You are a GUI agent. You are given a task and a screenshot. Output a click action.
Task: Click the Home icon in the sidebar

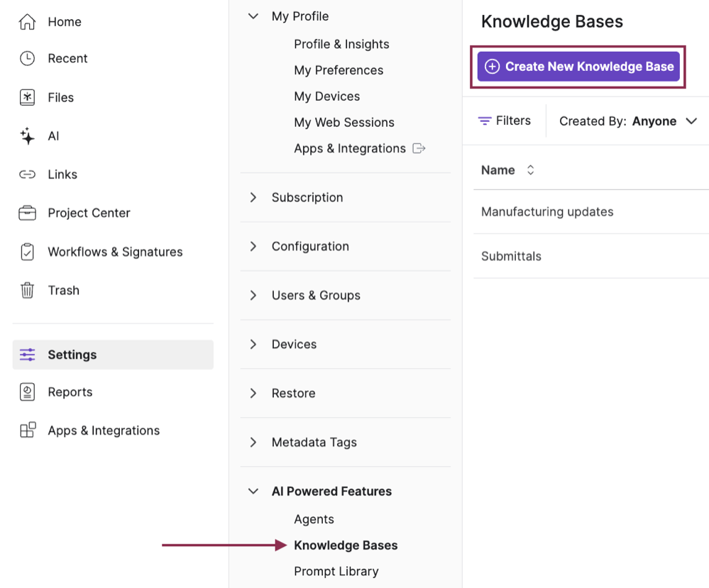tap(26, 21)
